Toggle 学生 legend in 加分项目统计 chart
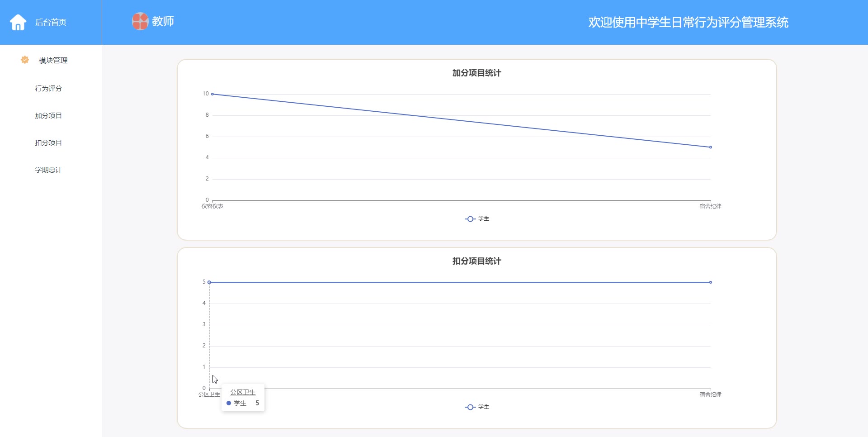Screen dimensions: 868x437 point(477,219)
